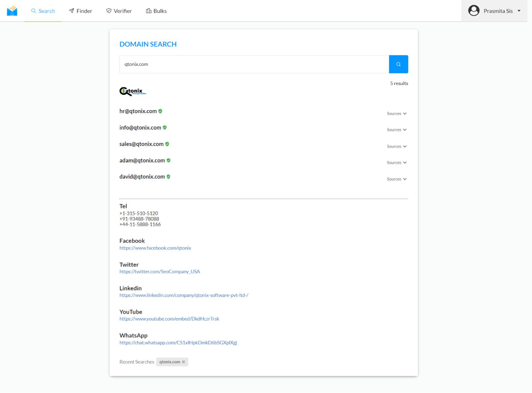Click verified badge next to info@qtonix.com
This screenshot has width=532, height=393.
tap(165, 128)
